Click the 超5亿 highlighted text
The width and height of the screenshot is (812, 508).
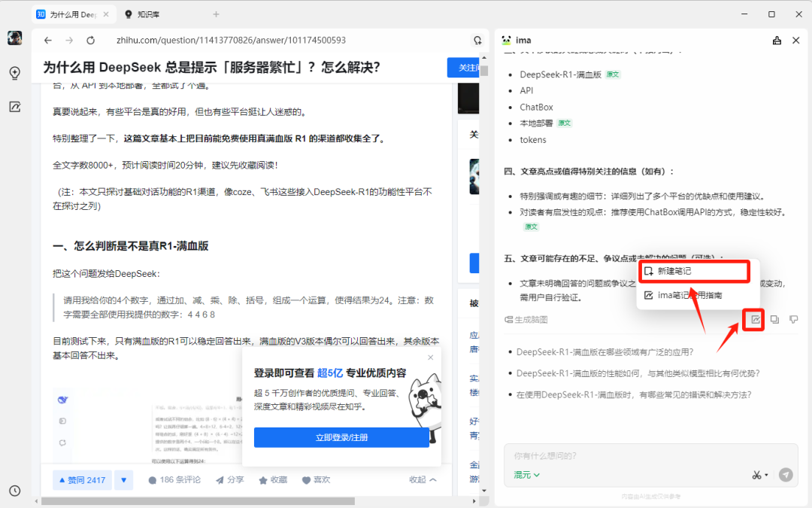(x=330, y=373)
